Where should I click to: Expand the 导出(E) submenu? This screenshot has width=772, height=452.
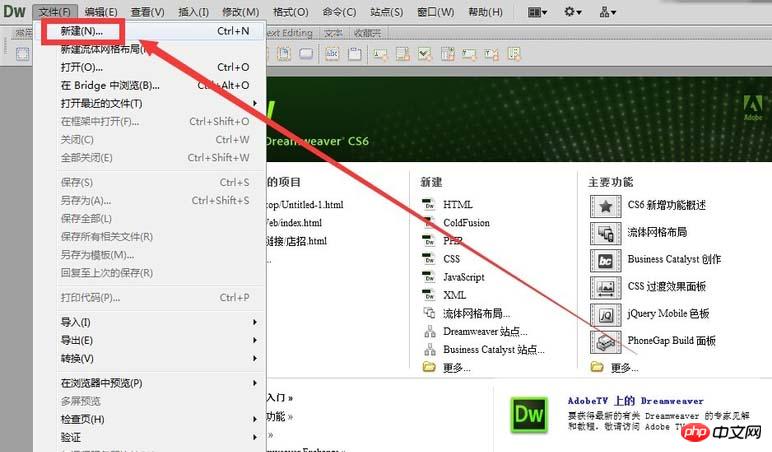[x=150, y=340]
